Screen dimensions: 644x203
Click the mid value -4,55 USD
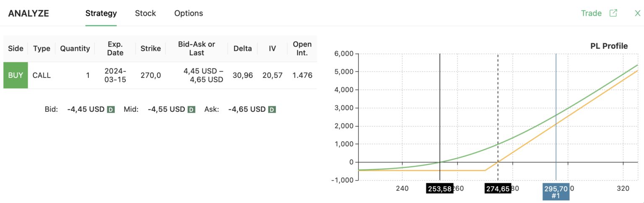tap(166, 110)
